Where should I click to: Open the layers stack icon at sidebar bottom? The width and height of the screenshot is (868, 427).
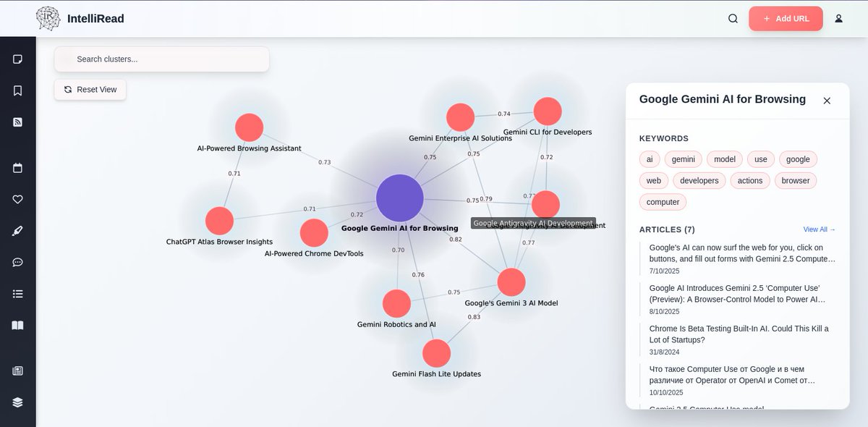[x=17, y=402]
